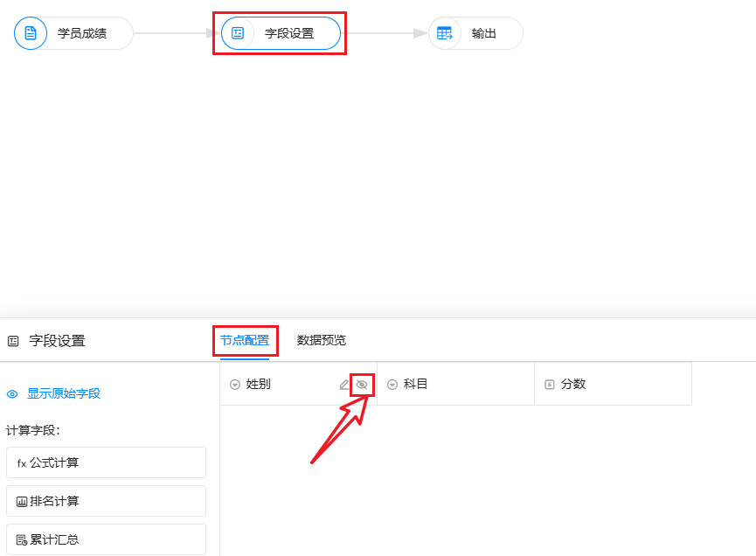Hide the 姓别 field using eye icon
The image size is (756, 556).
(362, 385)
